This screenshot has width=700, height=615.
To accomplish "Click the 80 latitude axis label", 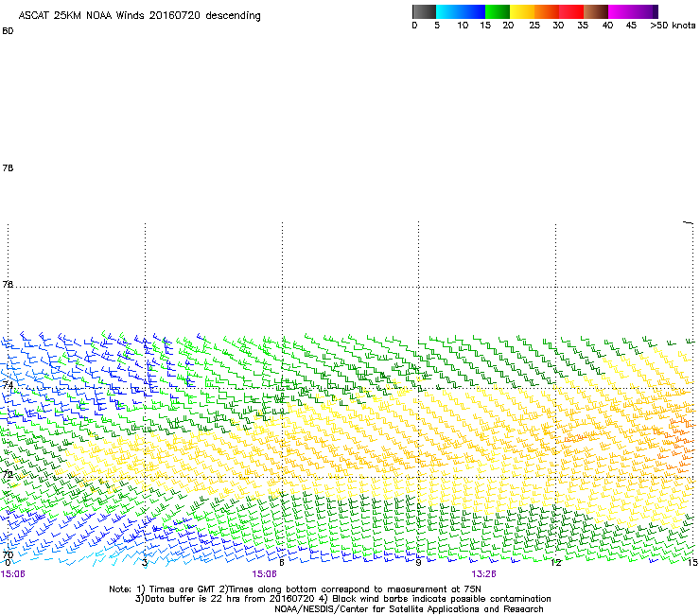I will pyautogui.click(x=8, y=31).
